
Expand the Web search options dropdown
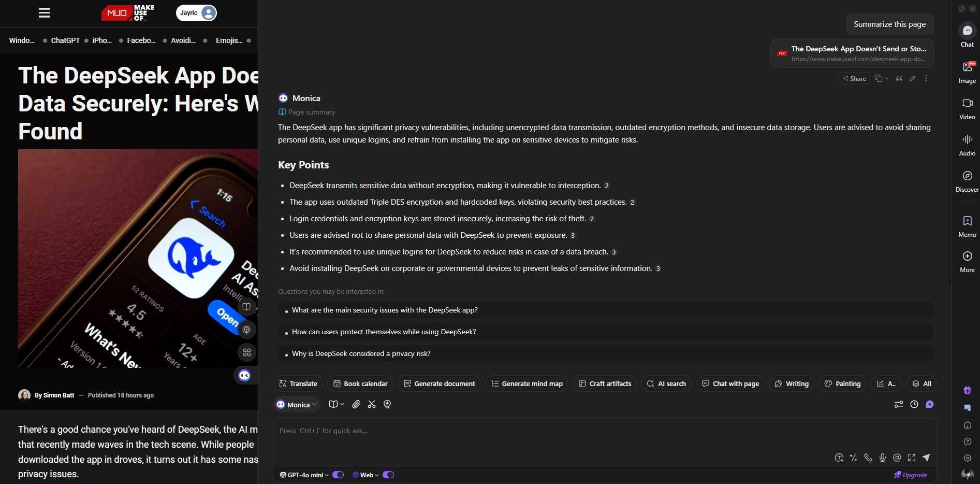click(367, 475)
